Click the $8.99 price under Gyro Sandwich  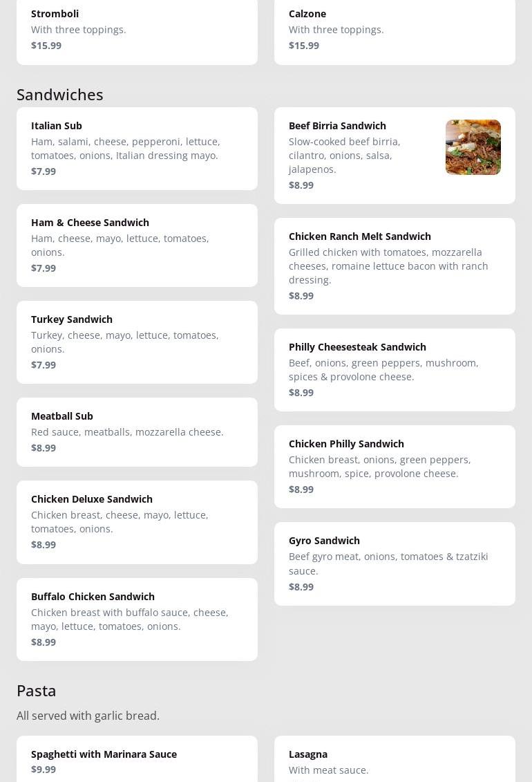coord(301,587)
